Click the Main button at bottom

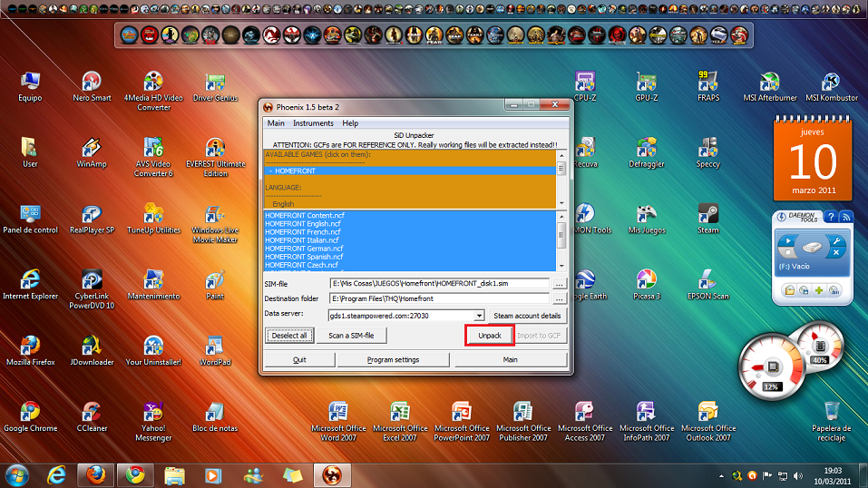click(x=511, y=360)
